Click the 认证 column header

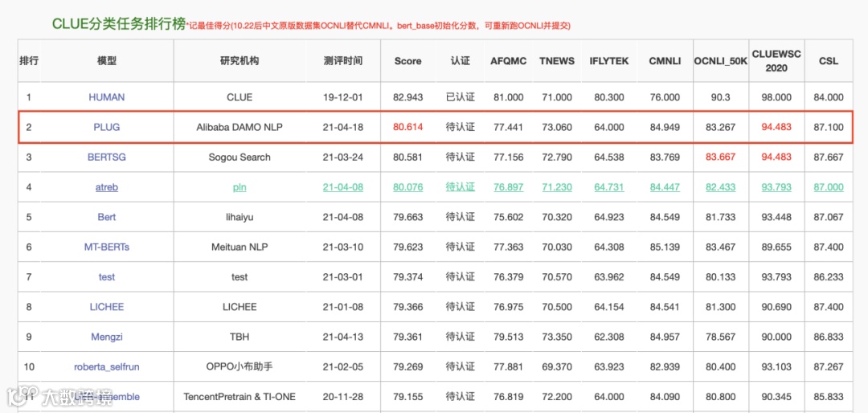point(461,61)
